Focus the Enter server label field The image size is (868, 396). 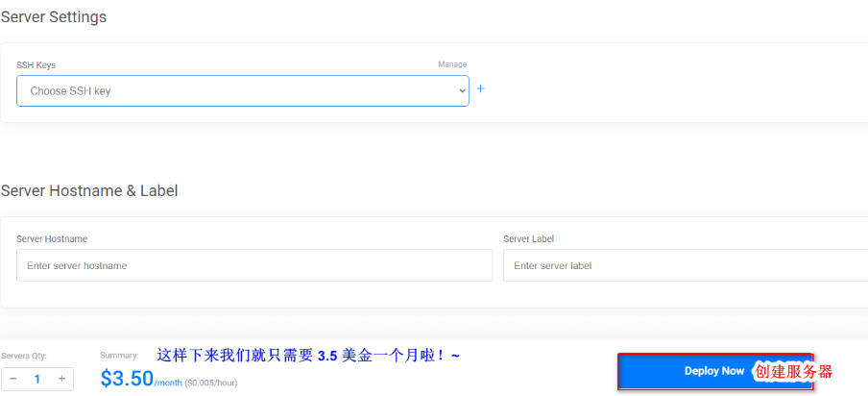(x=686, y=265)
